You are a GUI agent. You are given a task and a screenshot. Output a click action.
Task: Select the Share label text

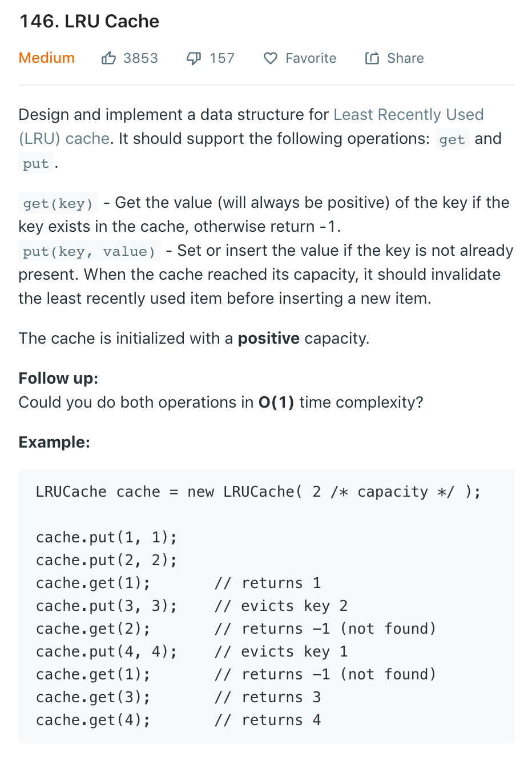coord(405,58)
